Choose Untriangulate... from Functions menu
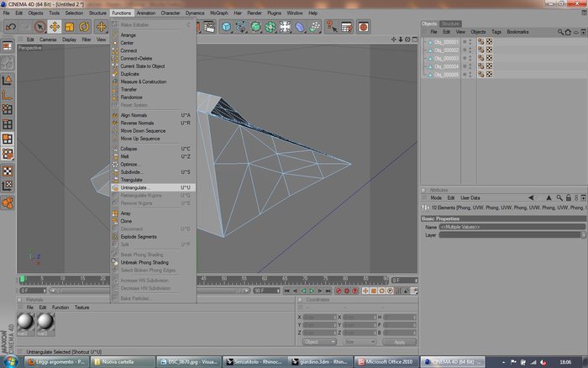588x368 pixels. coord(153,187)
